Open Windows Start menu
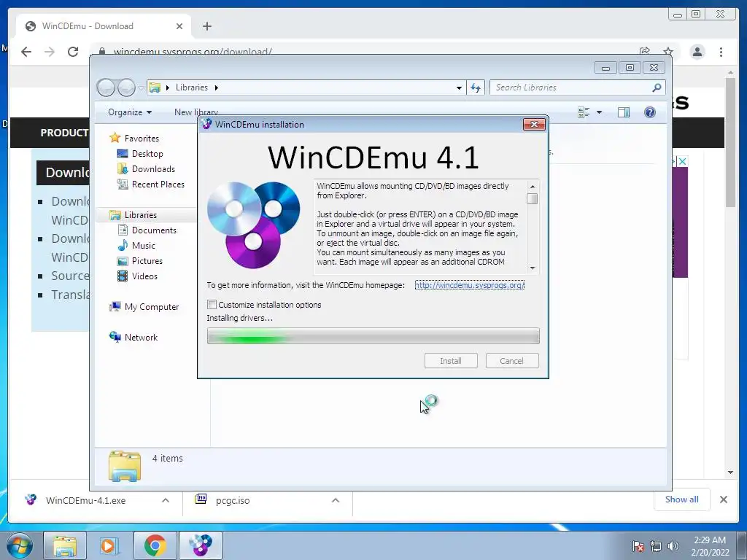The height and width of the screenshot is (560, 747). pos(19,545)
